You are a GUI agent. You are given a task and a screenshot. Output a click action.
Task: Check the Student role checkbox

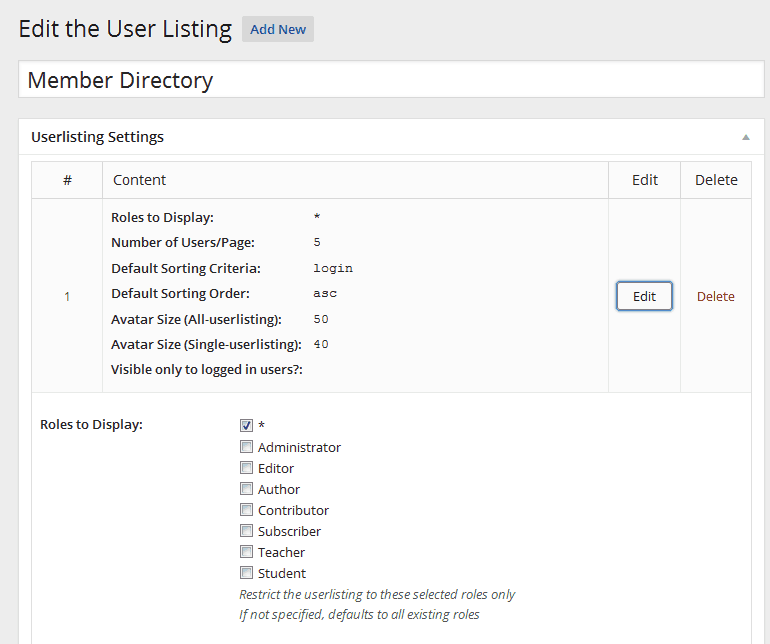(247, 573)
